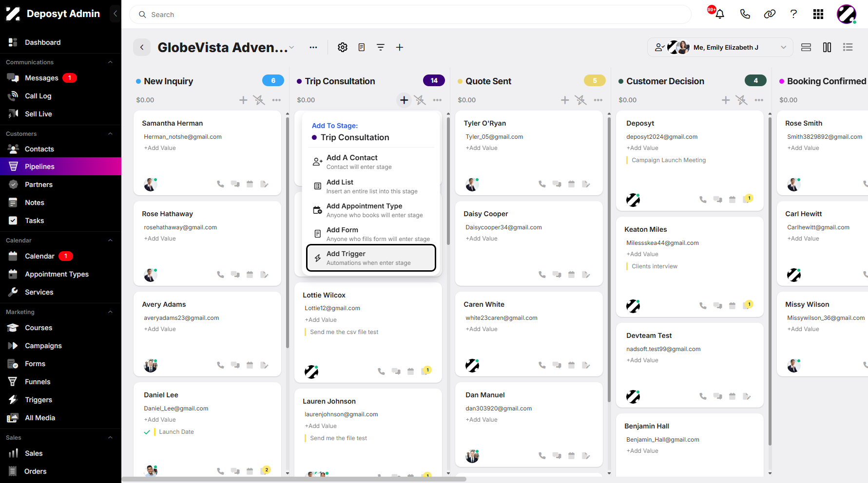Click trigger icon in Quote Sent stage header
Image resolution: width=868 pixels, height=483 pixels.
[x=580, y=100]
